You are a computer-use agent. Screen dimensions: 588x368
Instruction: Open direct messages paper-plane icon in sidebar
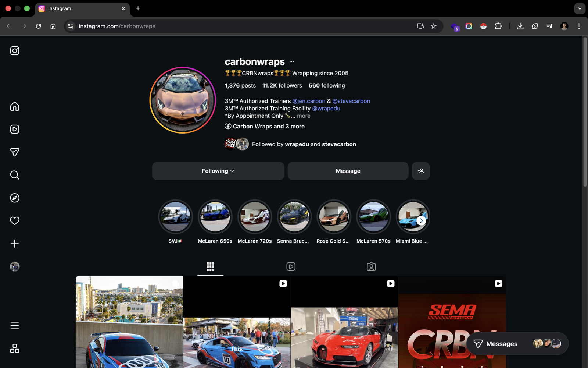click(15, 152)
